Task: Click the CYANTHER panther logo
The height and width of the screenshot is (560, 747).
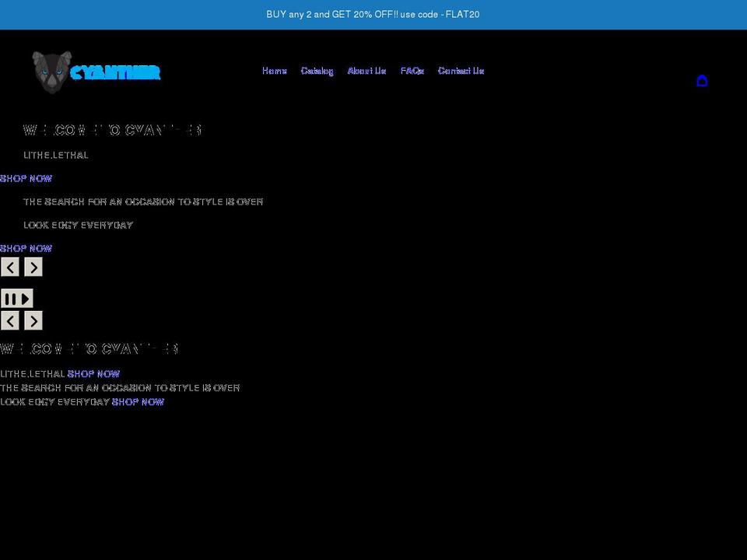Action: click(97, 72)
